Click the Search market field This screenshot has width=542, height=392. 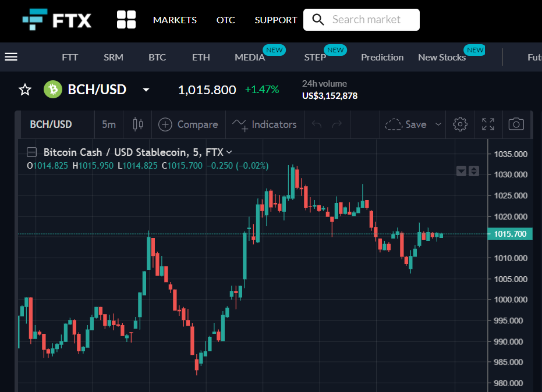click(x=362, y=20)
